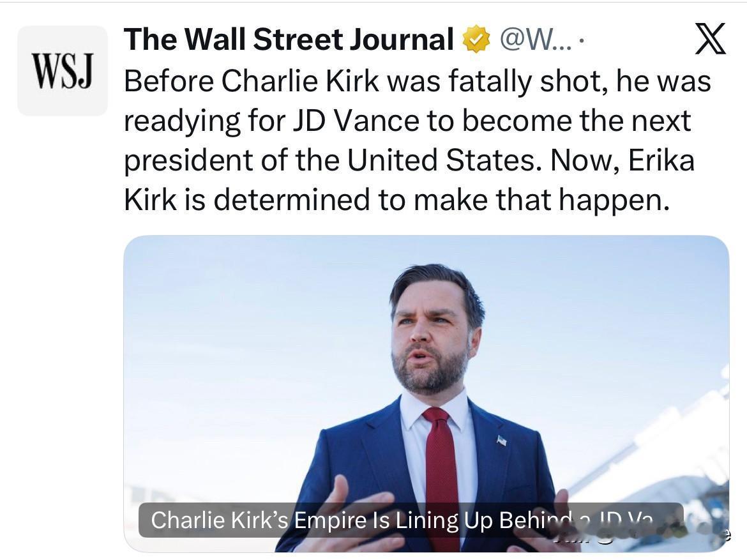The width and height of the screenshot is (747, 560).
Task: Click the WSJ profile avatar
Action: point(63,71)
